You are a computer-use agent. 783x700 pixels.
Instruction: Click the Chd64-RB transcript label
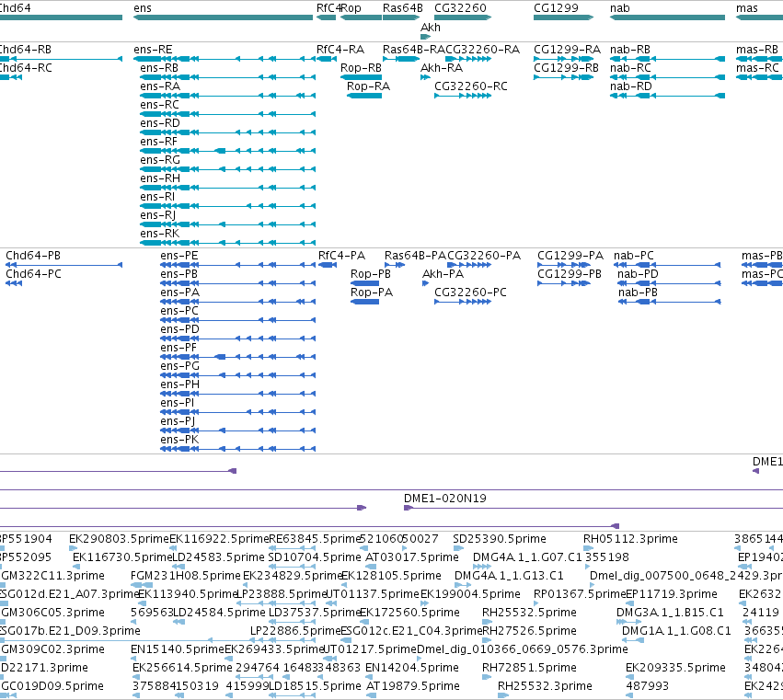click(x=25, y=50)
